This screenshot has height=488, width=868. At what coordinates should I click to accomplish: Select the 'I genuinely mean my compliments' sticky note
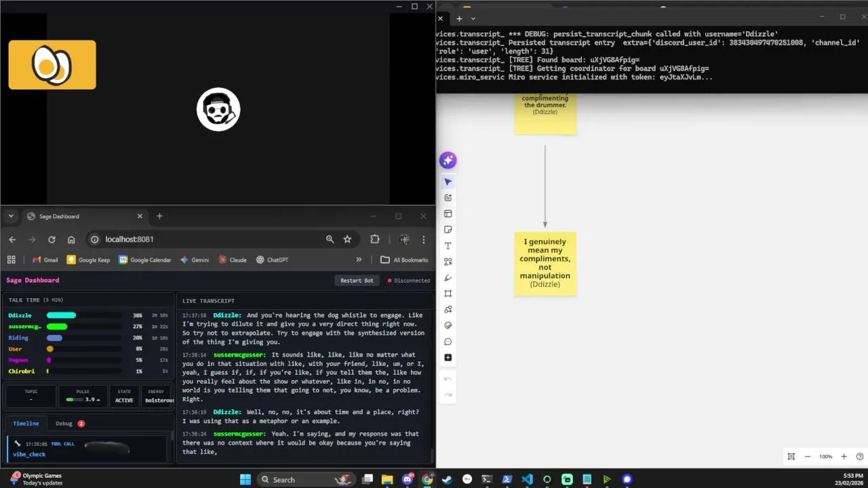click(x=545, y=263)
